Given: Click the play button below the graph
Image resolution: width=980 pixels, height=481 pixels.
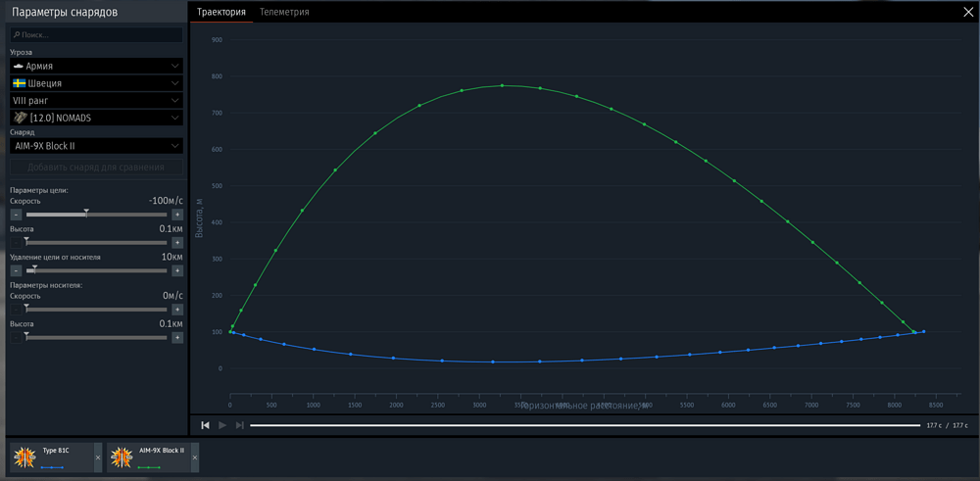Looking at the screenshot, I should pos(222,425).
